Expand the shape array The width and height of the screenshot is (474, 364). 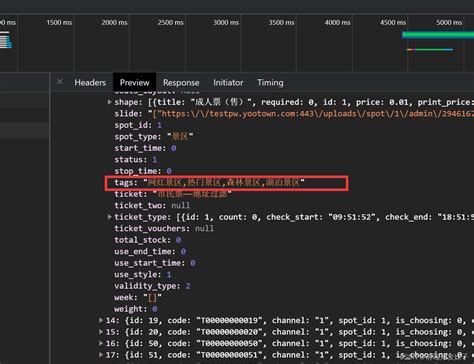(x=109, y=102)
